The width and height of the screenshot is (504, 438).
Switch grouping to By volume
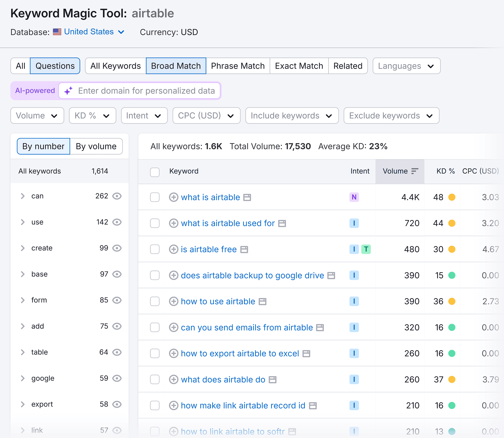coord(96,146)
